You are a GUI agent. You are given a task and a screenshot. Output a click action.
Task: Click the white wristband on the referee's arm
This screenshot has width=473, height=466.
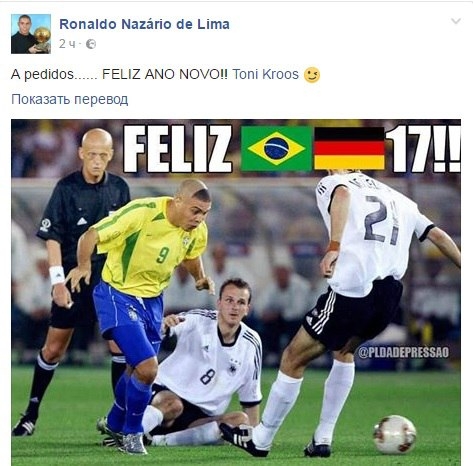pos(57,275)
